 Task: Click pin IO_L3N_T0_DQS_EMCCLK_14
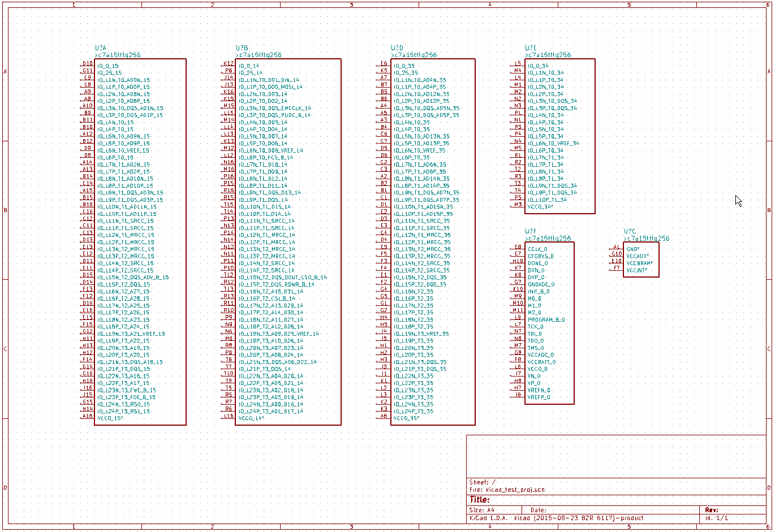(274, 108)
